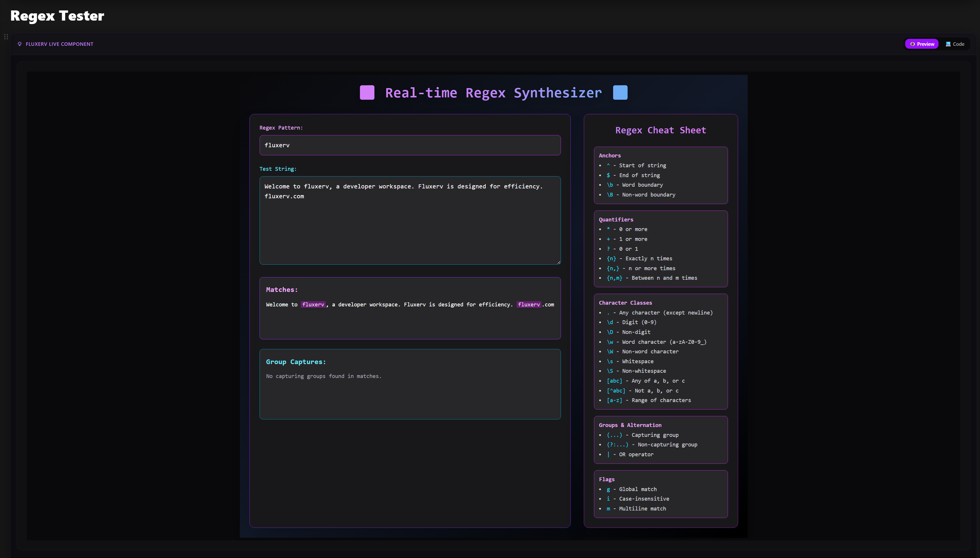Click the highlighted fluxerv before .com

529,305
